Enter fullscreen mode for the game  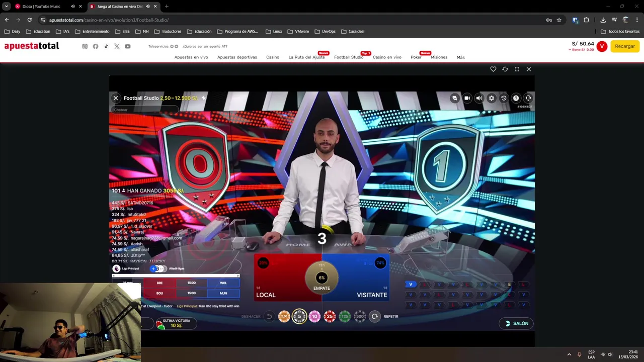coord(517,69)
